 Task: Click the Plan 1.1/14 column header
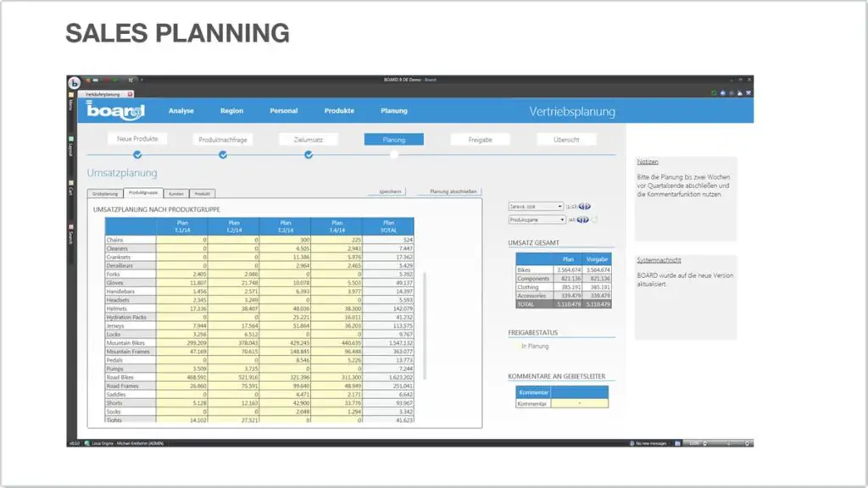click(182, 226)
